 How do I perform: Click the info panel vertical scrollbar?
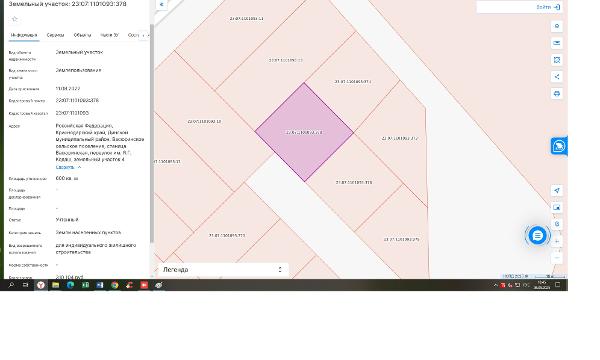pos(152,134)
